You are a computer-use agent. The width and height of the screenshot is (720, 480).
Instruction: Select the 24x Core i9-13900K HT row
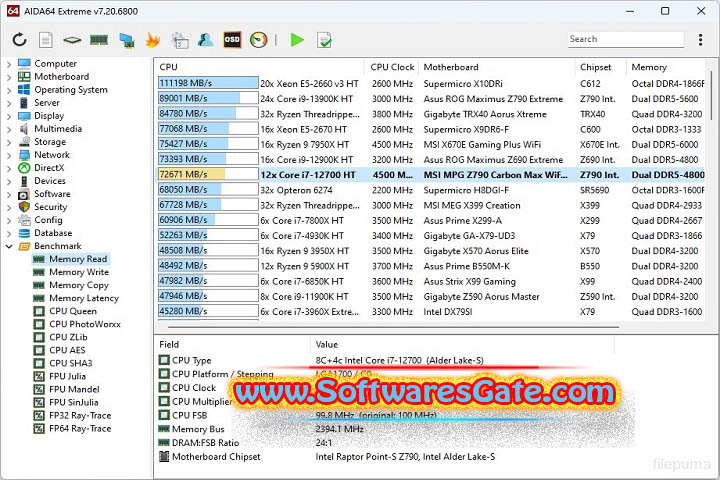pos(431,99)
